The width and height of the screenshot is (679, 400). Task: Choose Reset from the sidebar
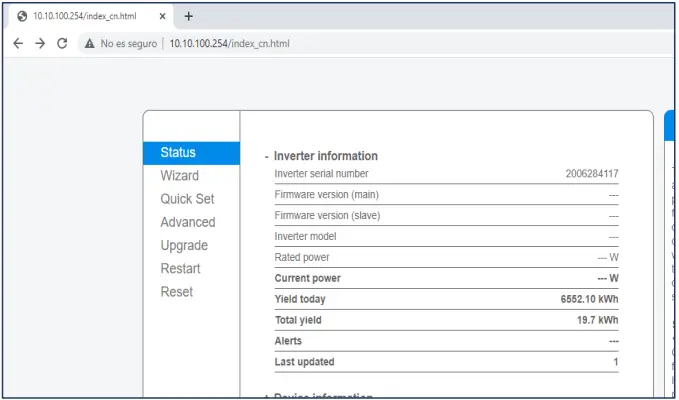tap(177, 292)
